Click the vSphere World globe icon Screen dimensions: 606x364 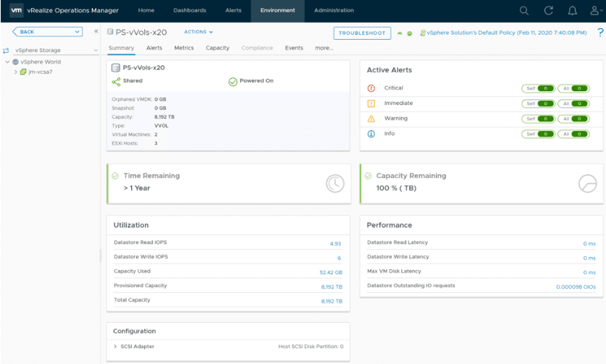[x=15, y=62]
